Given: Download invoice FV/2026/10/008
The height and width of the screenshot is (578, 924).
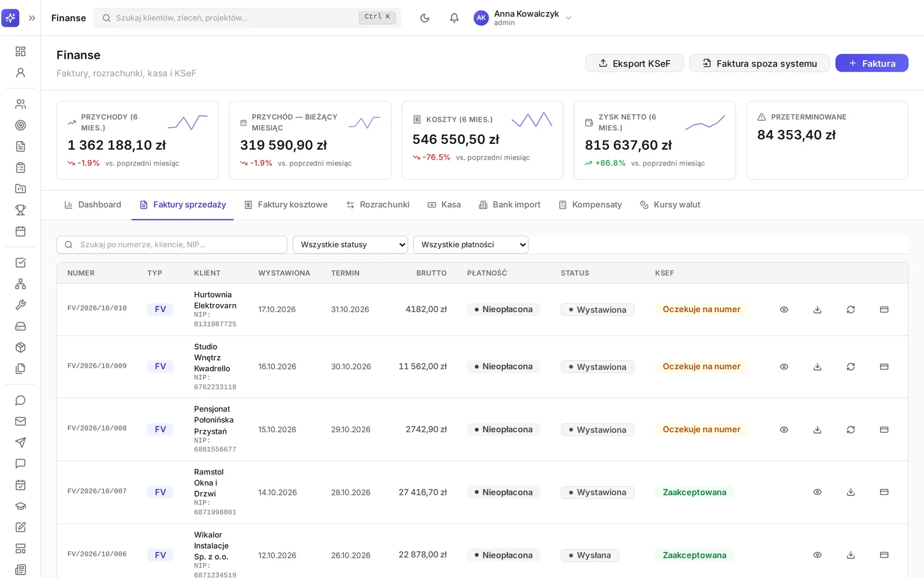Looking at the screenshot, I should click(817, 430).
